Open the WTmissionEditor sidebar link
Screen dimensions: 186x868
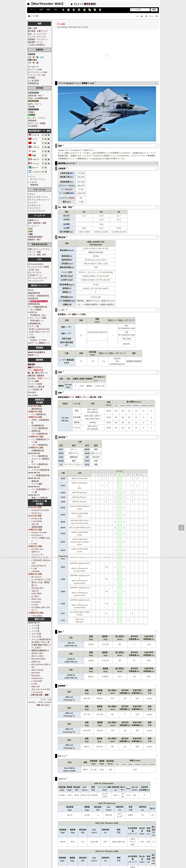36,264
